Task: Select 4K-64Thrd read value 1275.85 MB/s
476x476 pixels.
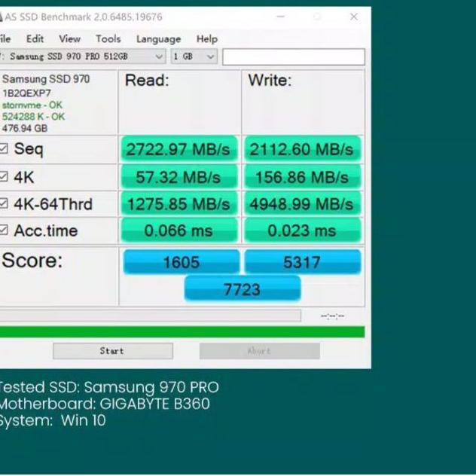Action: (x=178, y=203)
